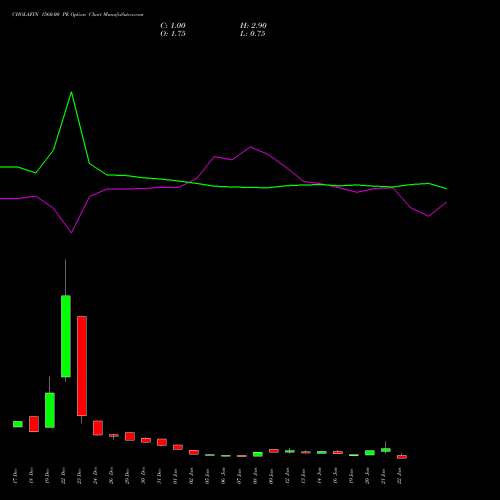Select the high value H: 2.90
The width and height of the screenshot is (500, 500).
[253, 26]
